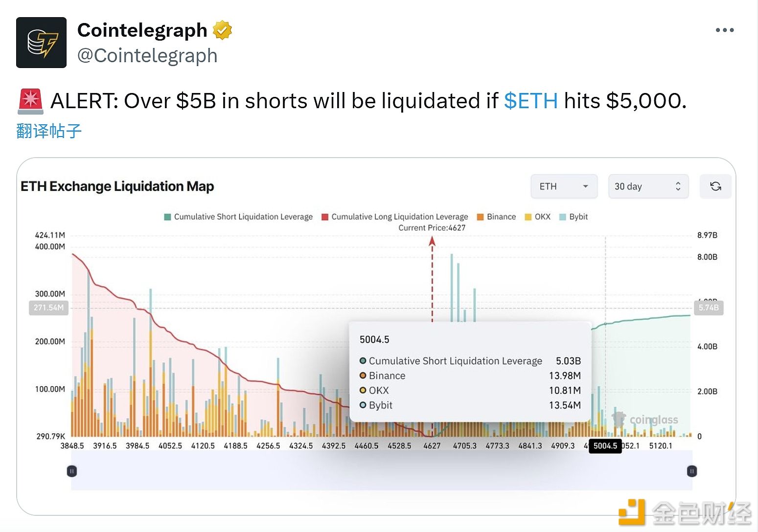Open the tweet's three-dot more menu

pyautogui.click(x=724, y=30)
